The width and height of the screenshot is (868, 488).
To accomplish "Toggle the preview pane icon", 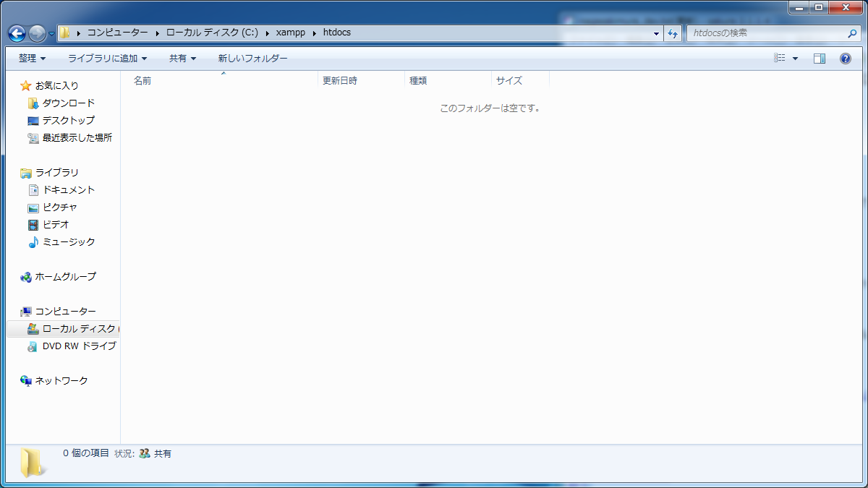I will coord(820,59).
